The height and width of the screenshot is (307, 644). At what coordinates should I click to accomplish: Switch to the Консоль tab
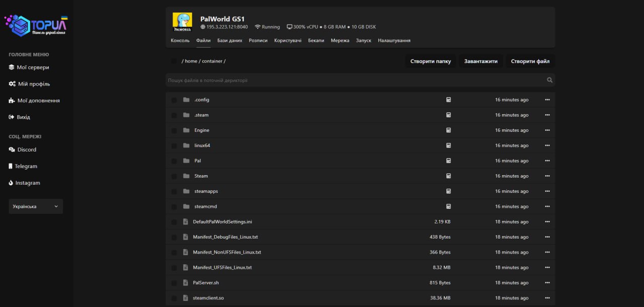pyautogui.click(x=180, y=40)
